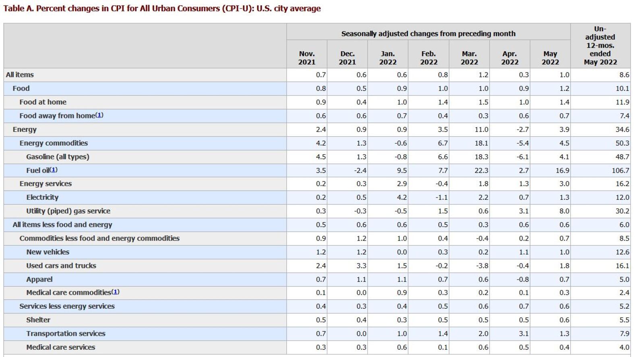Select the 'Medical care services' row label

tap(60, 347)
